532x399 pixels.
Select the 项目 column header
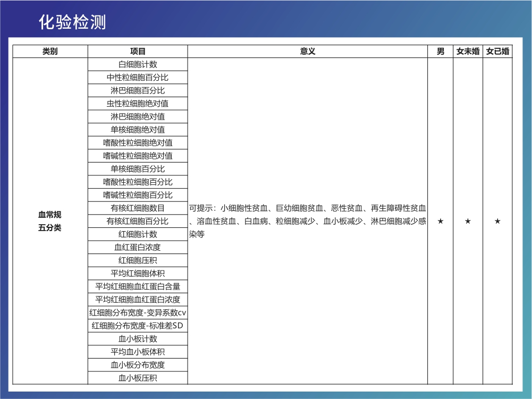coord(138,51)
